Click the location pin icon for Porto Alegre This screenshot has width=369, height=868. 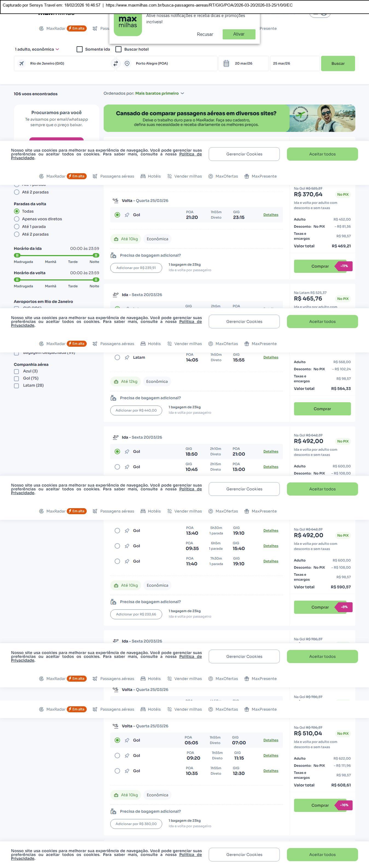tap(127, 63)
